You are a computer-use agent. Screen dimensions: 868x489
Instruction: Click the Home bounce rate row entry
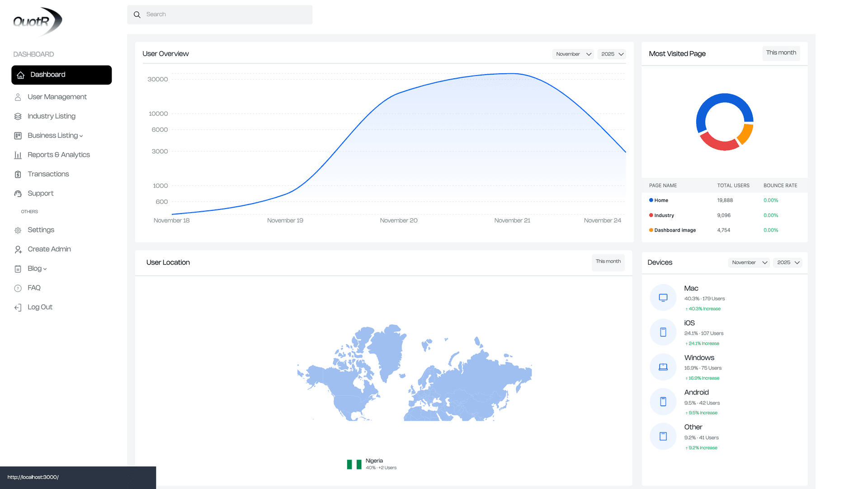pyautogui.click(x=770, y=200)
